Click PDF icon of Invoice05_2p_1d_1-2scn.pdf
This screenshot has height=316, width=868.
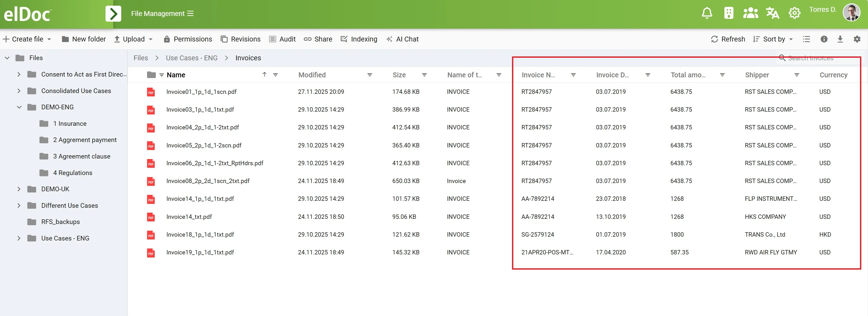pyautogui.click(x=151, y=145)
